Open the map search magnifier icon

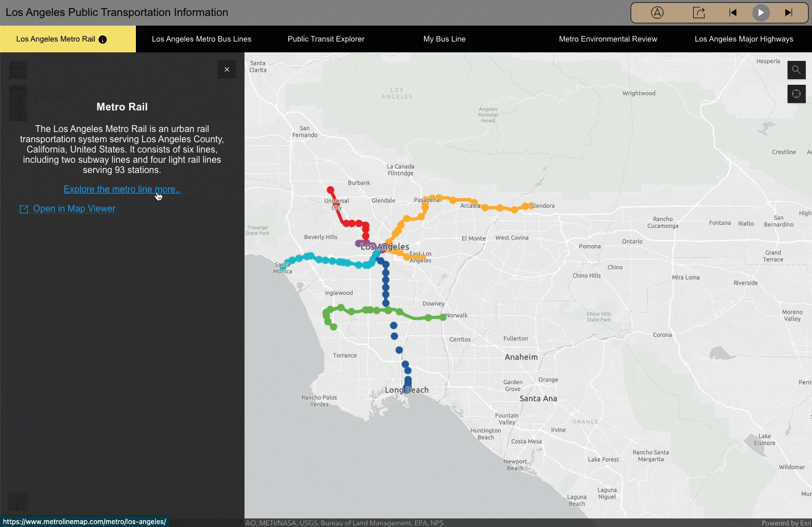coord(796,70)
